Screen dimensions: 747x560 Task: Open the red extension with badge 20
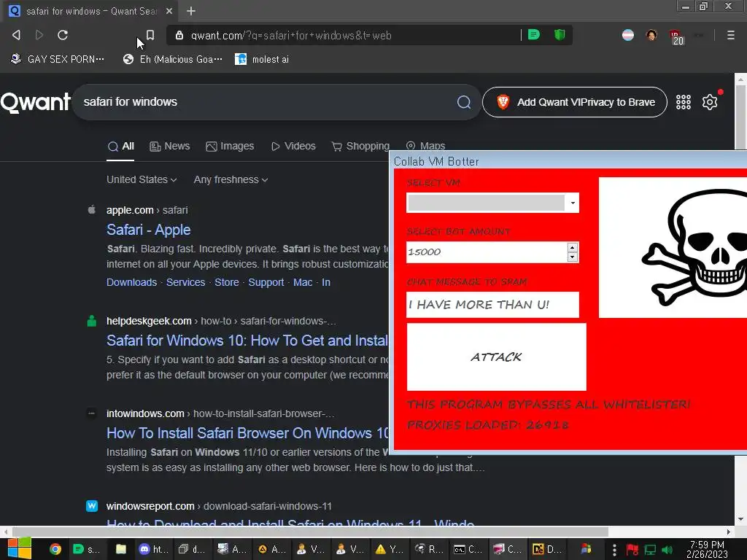point(676,36)
